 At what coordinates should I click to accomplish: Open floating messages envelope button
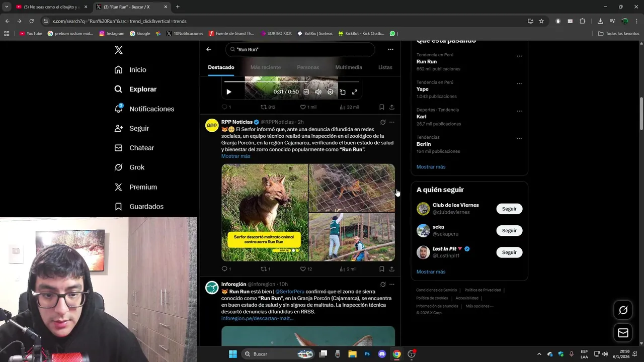point(623,333)
